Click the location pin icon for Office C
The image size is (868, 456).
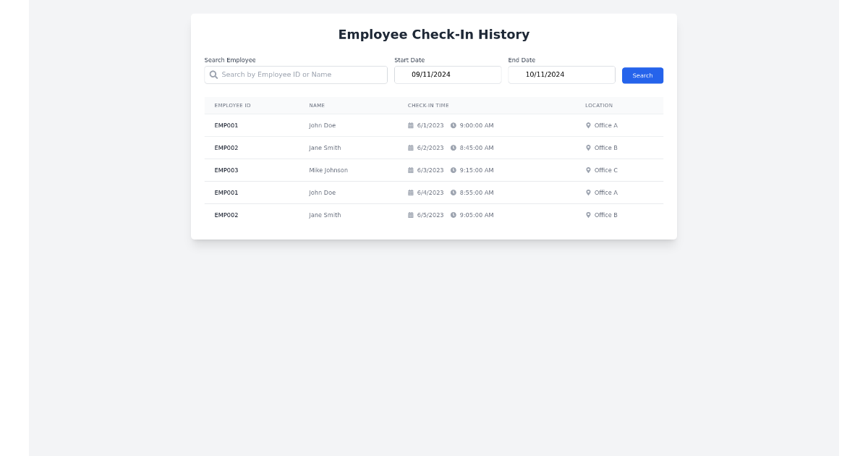[587, 169]
